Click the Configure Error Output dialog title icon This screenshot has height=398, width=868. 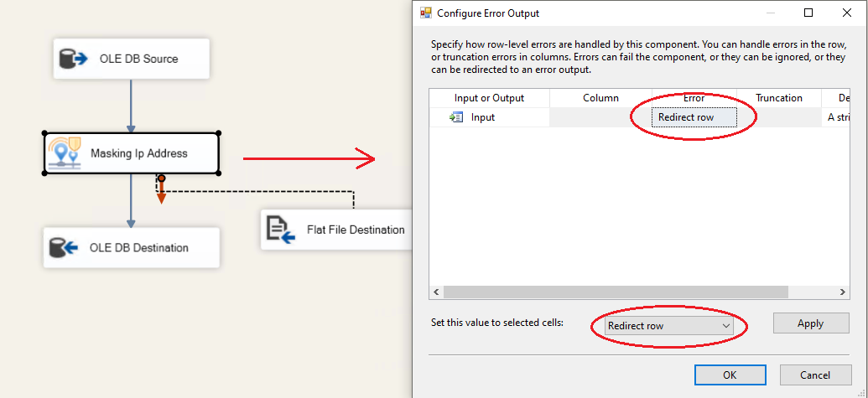[426, 13]
